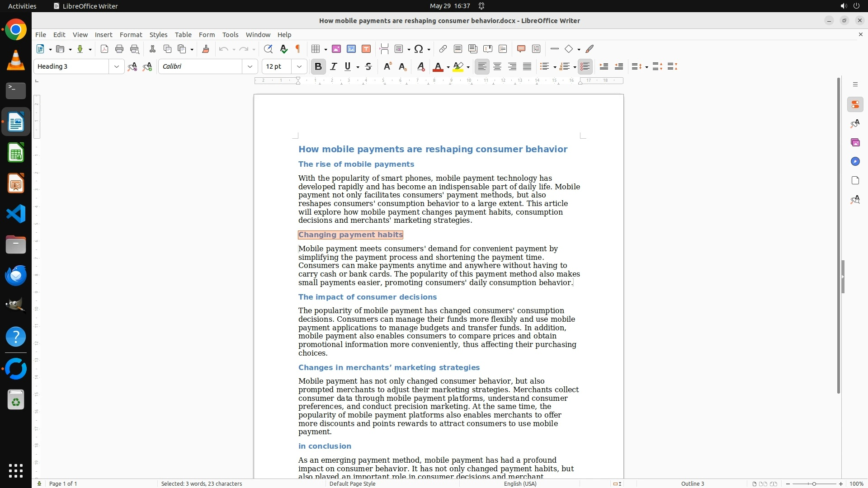Viewport: 868px width, 488px height.
Task: Expand the Heading 3 paragraph style dropdown
Action: coord(116,66)
